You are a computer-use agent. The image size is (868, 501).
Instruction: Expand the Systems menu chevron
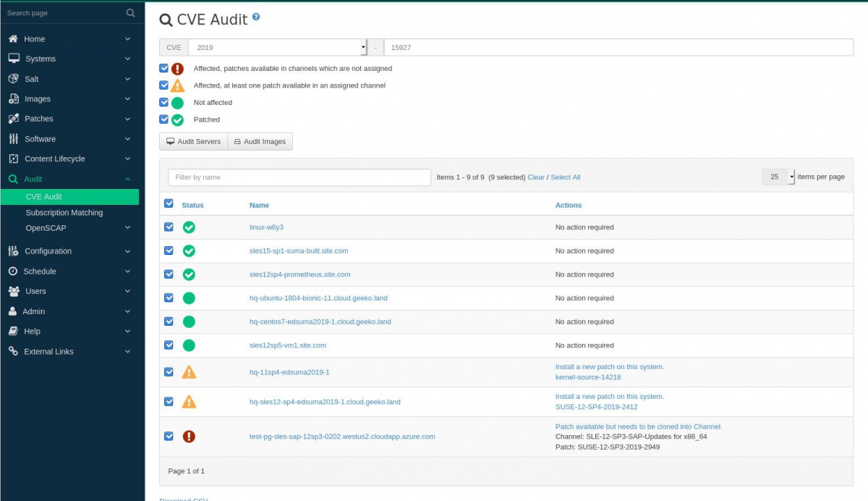click(x=127, y=59)
